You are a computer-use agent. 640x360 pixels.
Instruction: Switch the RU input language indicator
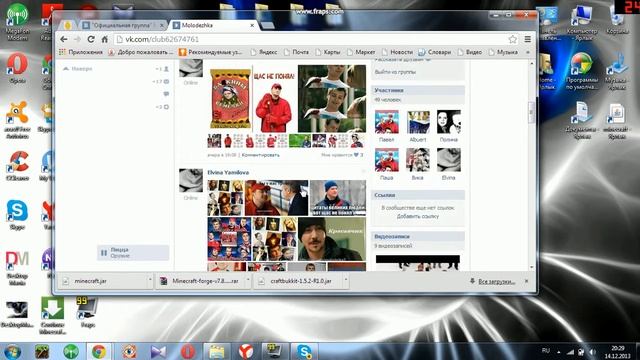tap(546, 350)
